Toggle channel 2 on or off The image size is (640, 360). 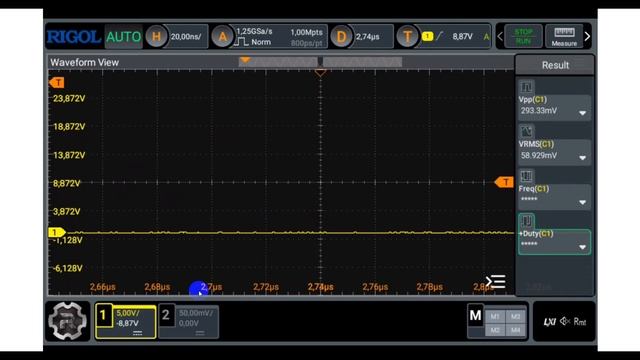[167, 316]
